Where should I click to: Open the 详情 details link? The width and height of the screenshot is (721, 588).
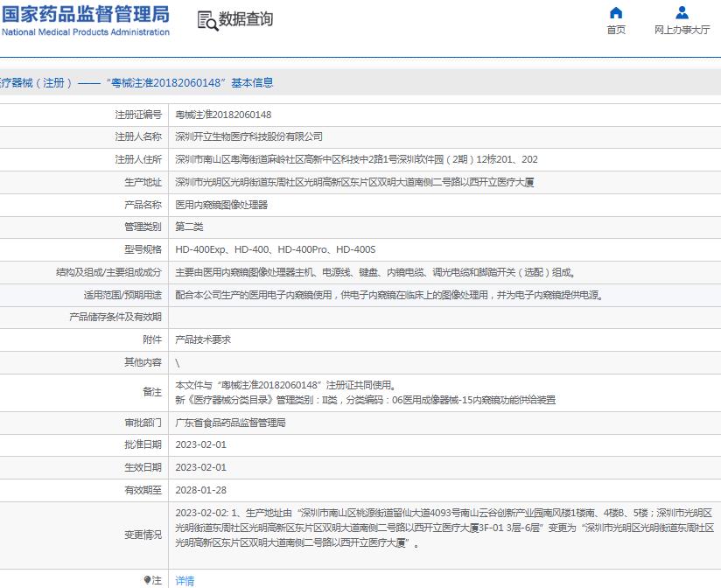pos(185,581)
